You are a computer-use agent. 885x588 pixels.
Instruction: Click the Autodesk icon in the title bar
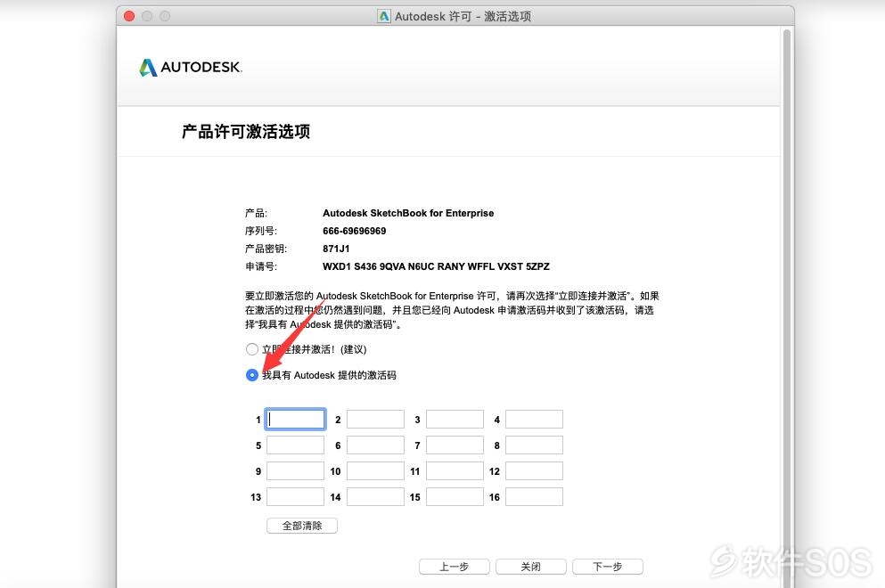[x=384, y=16]
